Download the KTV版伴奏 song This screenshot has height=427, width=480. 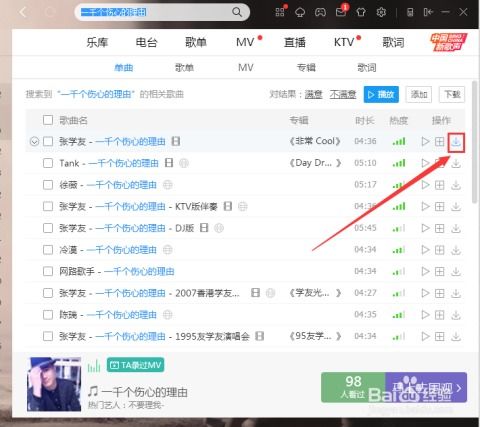(456, 206)
